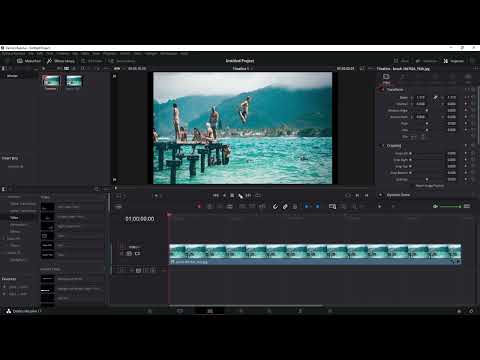Open the Mixer panel
The height and width of the screenshot is (360, 480).
click(x=401, y=61)
